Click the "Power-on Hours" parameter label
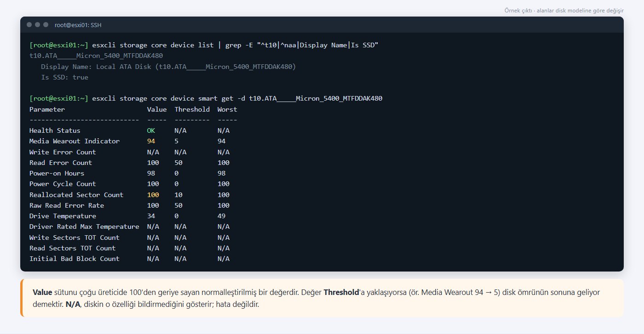 point(57,173)
